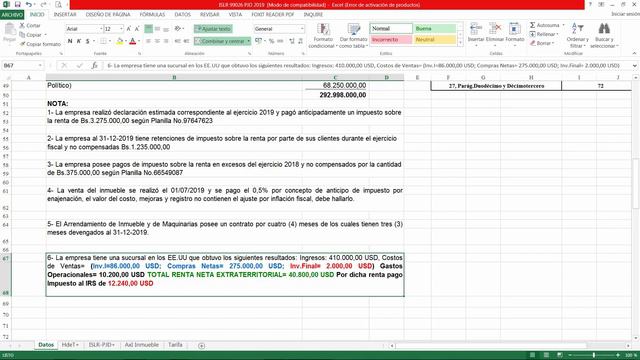Image resolution: width=640 pixels, height=360 pixels.
Task: Add a new sheet with the plus icon
Action: [x=201, y=346]
